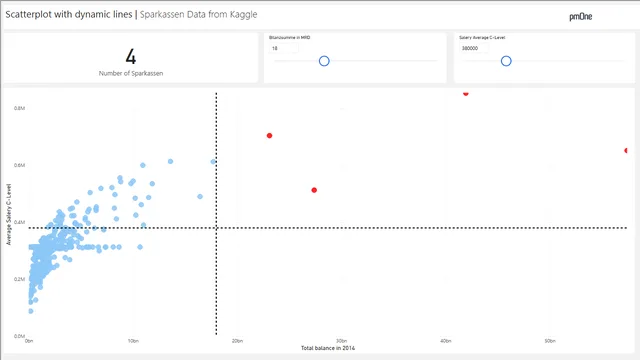This screenshot has height=360, width=640.
Task: Select the lowest blue point near 0.1M
Action: [x=31, y=311]
